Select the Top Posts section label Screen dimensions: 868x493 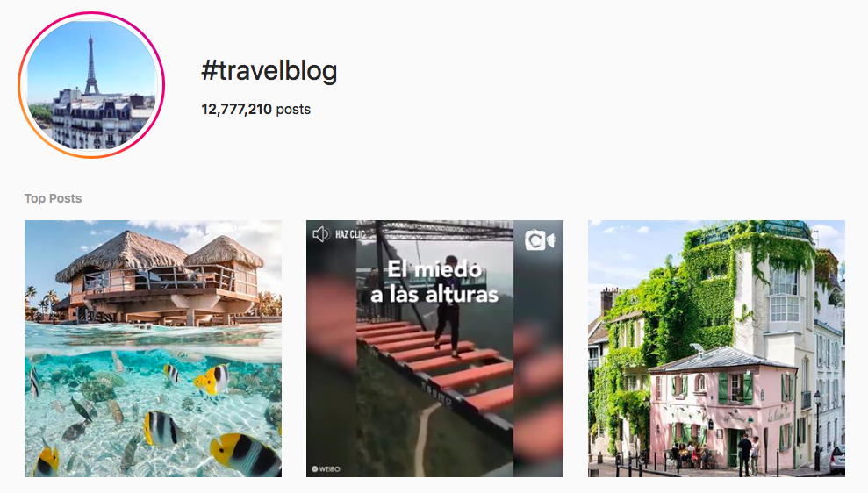point(54,198)
